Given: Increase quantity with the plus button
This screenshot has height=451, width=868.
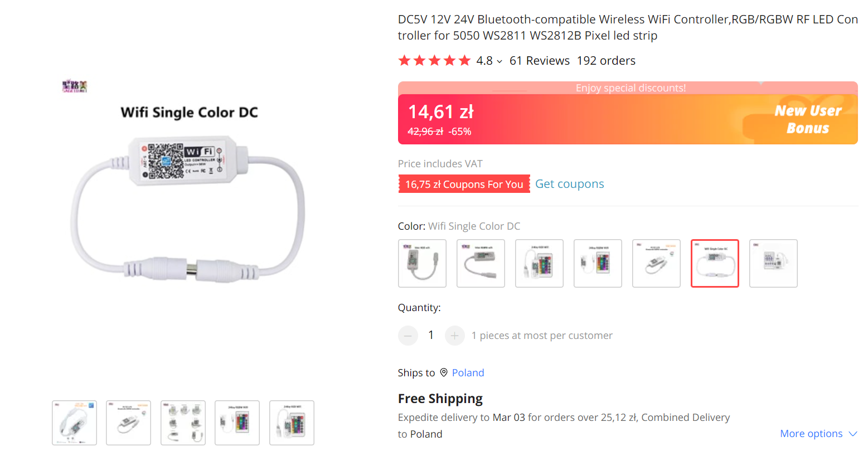Looking at the screenshot, I should [x=454, y=336].
